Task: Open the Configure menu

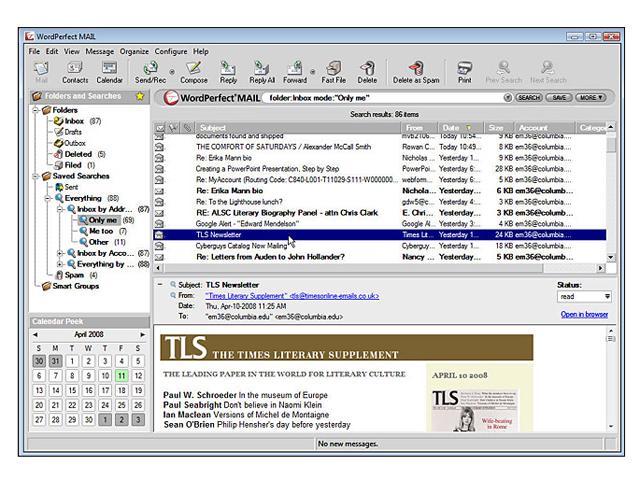Action: (x=171, y=51)
